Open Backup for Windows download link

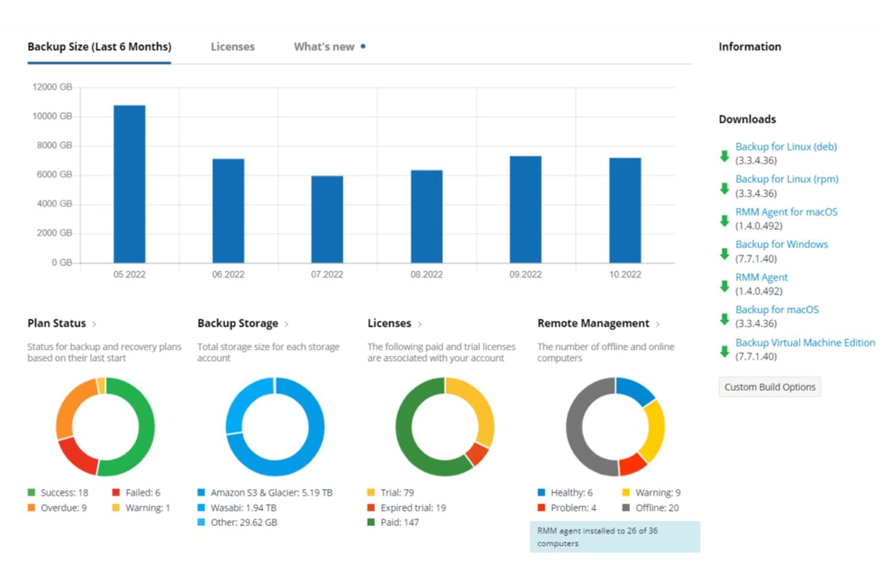[782, 244]
